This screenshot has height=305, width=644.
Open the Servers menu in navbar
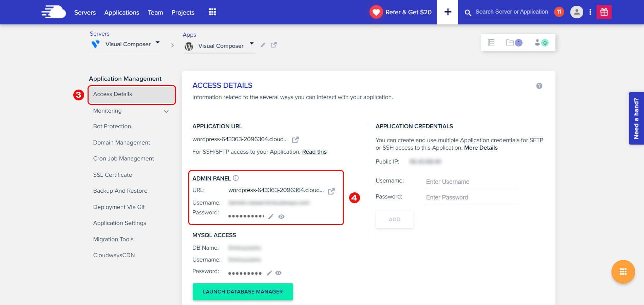point(85,13)
